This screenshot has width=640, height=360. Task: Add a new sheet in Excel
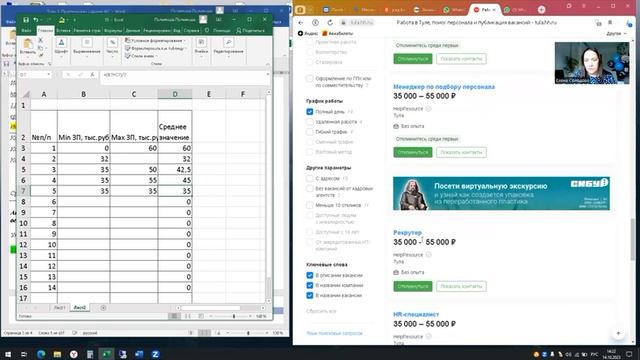[103, 307]
